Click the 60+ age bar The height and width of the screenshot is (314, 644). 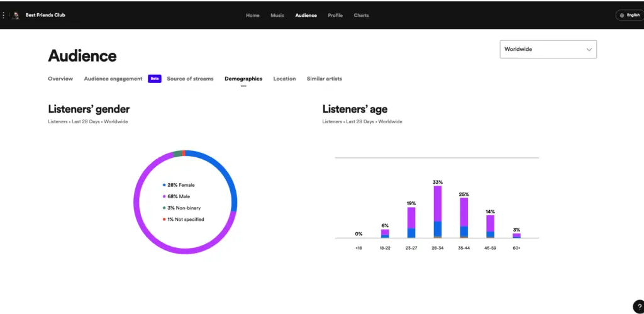(x=516, y=235)
